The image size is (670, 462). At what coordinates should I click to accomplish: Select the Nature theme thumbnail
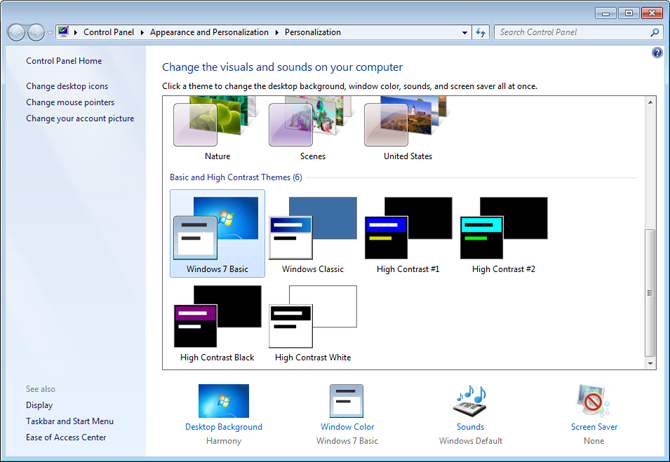pyautogui.click(x=217, y=122)
